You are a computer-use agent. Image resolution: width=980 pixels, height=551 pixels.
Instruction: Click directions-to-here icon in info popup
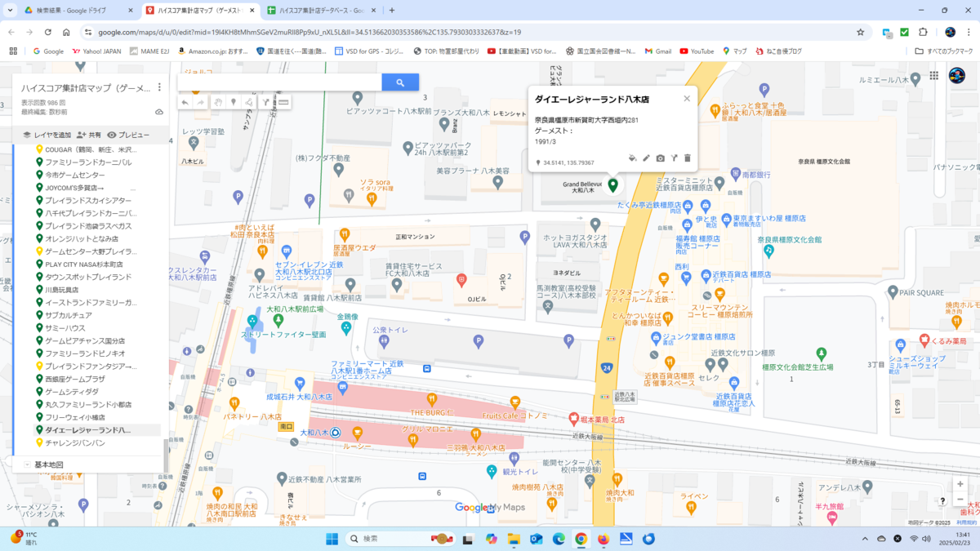point(675,158)
